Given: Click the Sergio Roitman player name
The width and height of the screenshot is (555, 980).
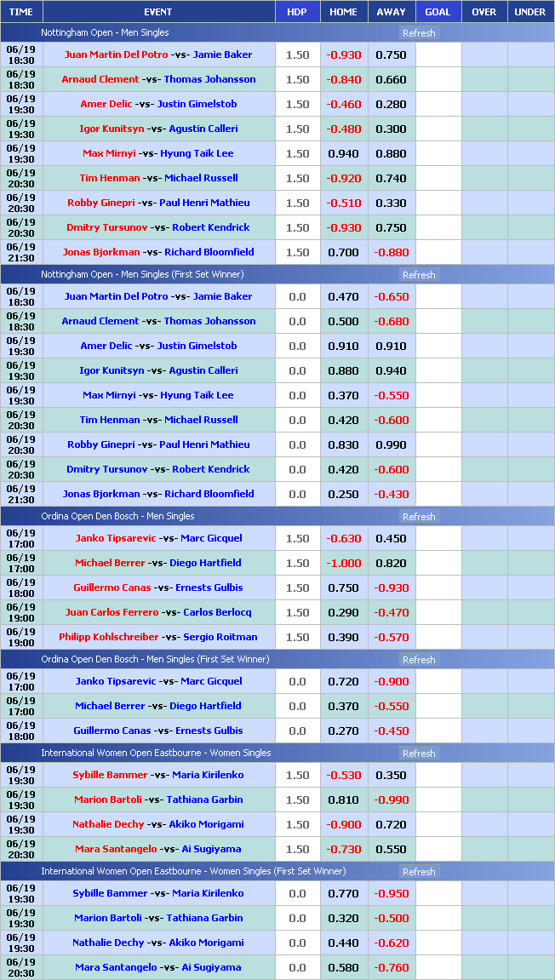Looking at the screenshot, I should pos(220,637).
